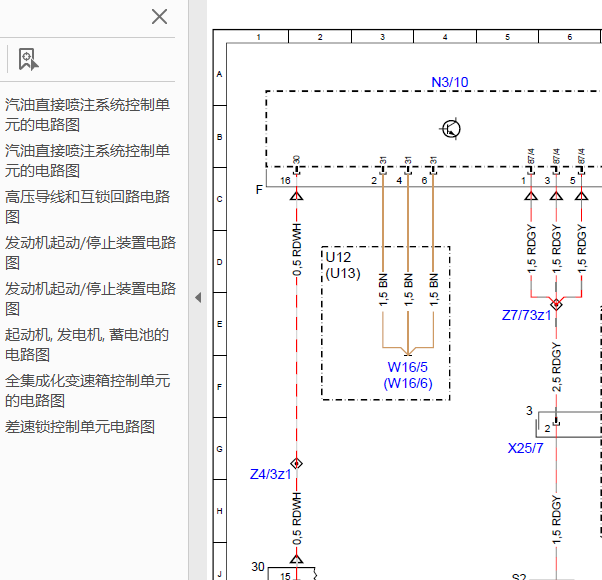Screen dimensions: 602x580
Task: Click the 2,5 RDGY wire label
Action: click(556, 367)
